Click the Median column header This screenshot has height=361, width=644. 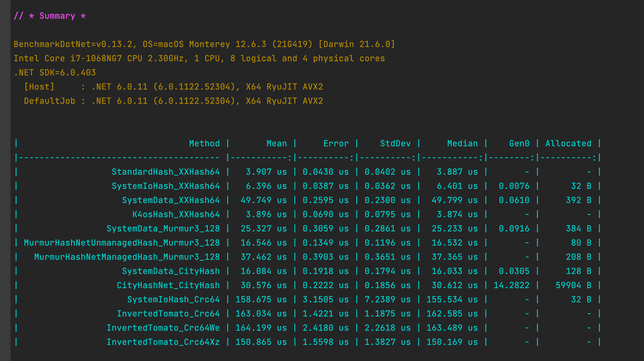[x=462, y=144]
